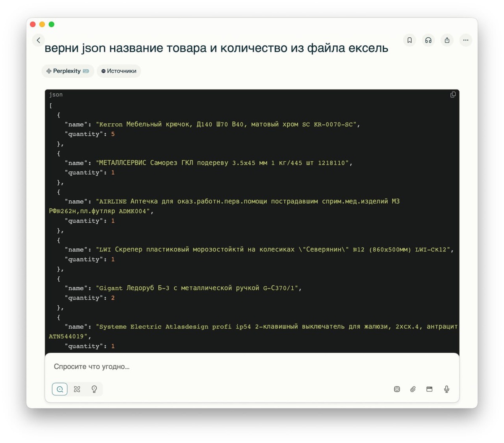
Task: Select the Research mode icon
Action: [77, 389]
